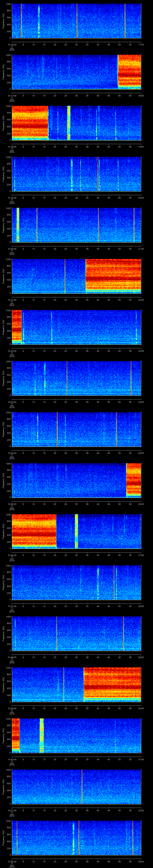Click the 10:31:00 start time label

(12, 810)
